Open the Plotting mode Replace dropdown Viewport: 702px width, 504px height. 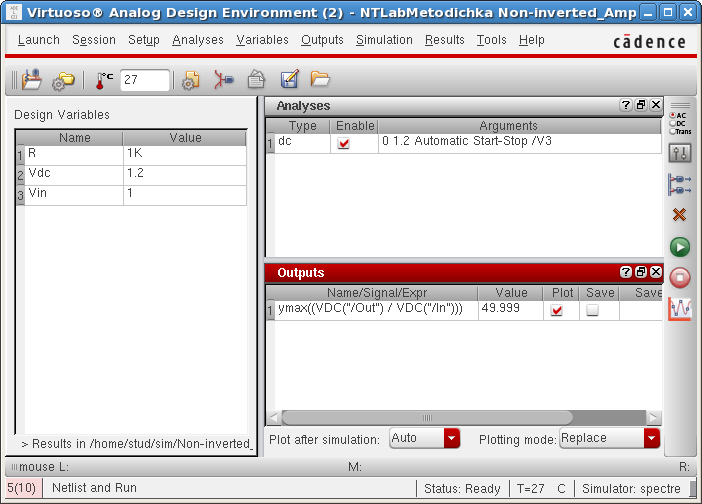[x=609, y=438]
